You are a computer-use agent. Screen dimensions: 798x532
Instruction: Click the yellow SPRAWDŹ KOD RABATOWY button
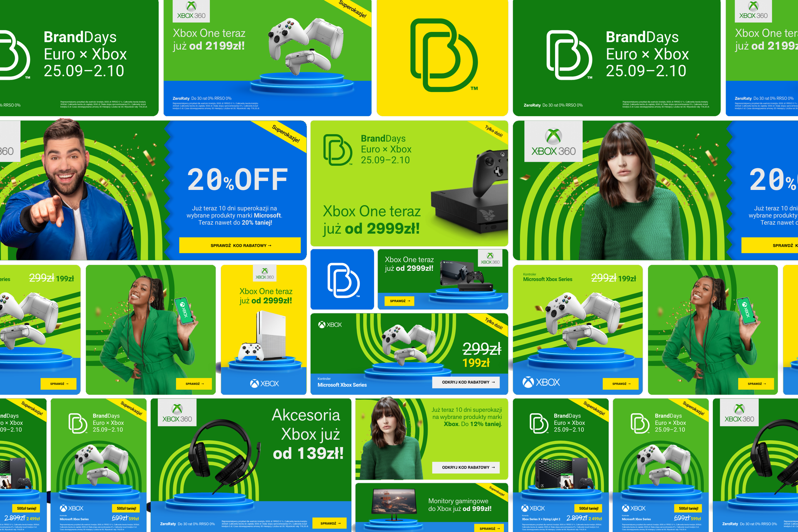pyautogui.click(x=240, y=245)
